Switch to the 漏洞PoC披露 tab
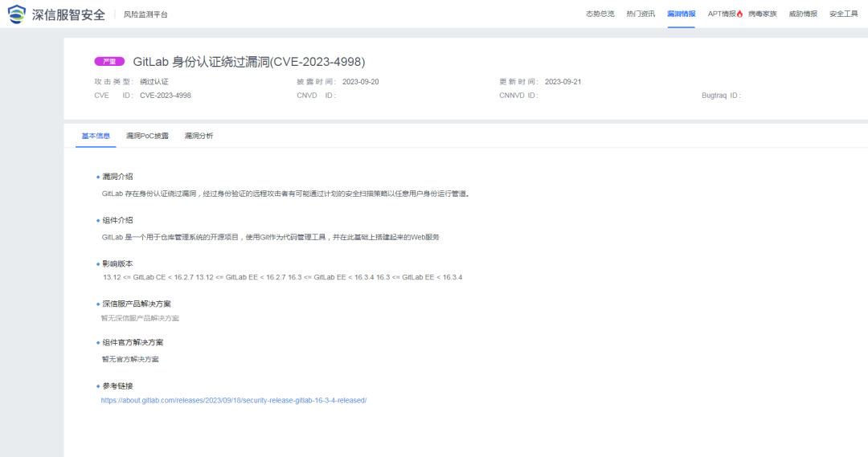The image size is (868, 457). coord(147,136)
